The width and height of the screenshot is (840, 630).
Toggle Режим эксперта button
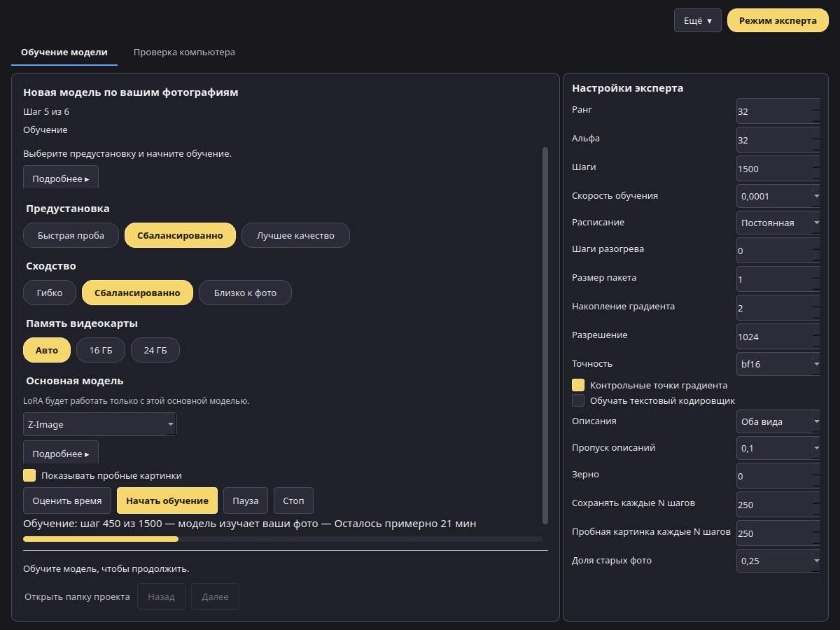(778, 20)
